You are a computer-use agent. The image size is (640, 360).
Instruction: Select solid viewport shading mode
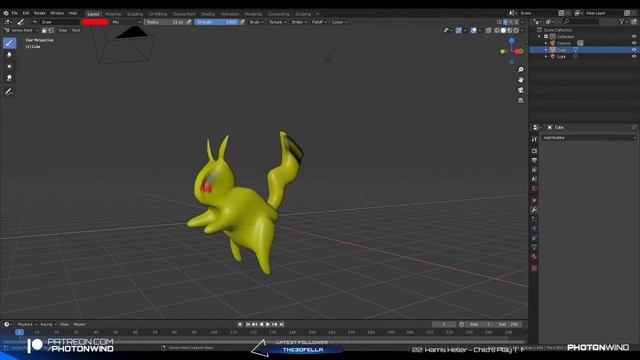pyautogui.click(x=503, y=30)
